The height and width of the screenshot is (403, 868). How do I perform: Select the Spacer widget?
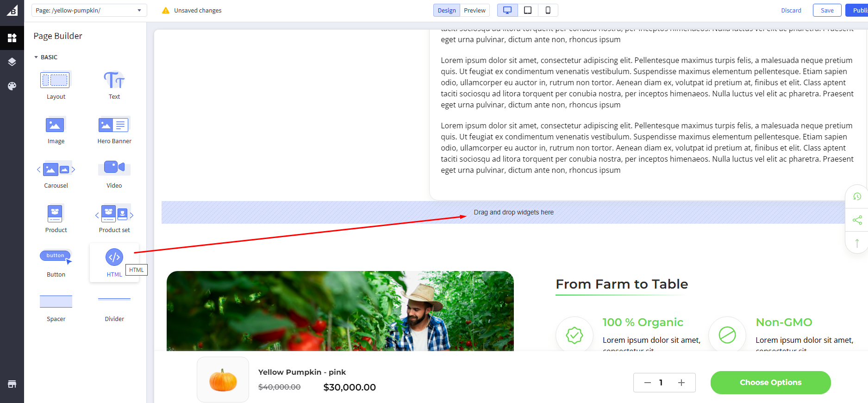pos(56,308)
